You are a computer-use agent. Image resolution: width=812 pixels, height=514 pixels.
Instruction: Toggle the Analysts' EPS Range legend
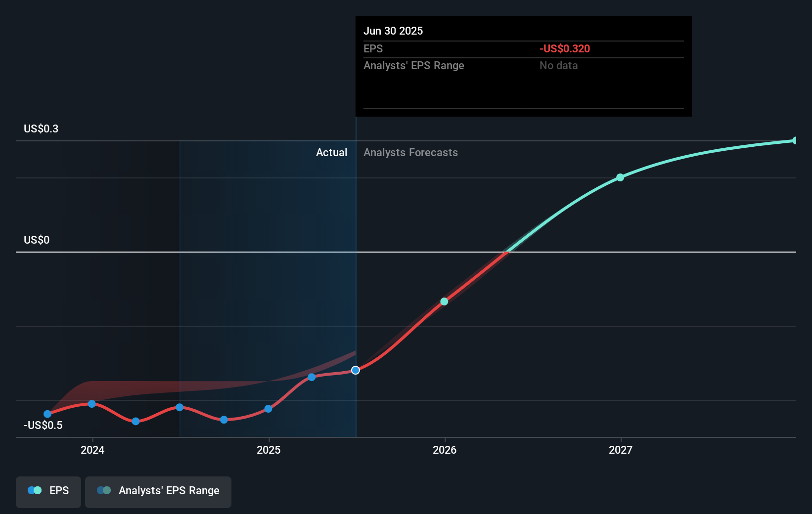coord(158,492)
